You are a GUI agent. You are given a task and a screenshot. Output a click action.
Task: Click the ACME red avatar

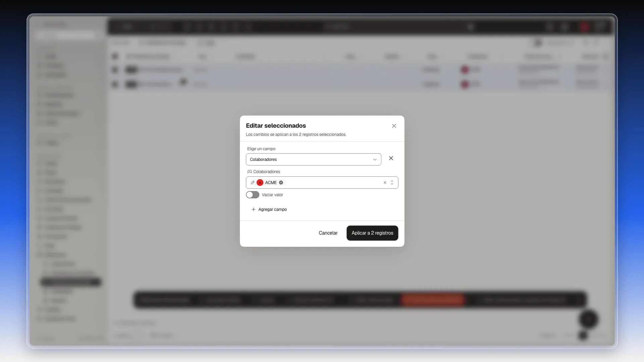click(x=260, y=183)
